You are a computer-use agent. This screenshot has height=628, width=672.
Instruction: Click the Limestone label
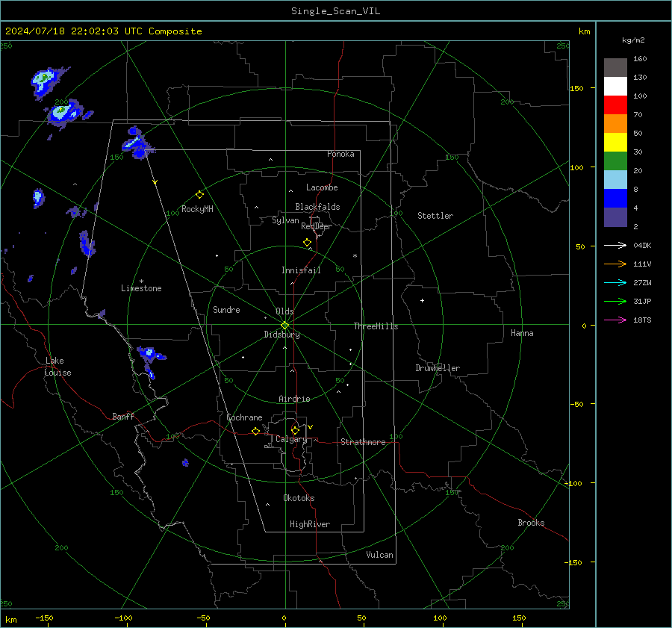click(141, 288)
